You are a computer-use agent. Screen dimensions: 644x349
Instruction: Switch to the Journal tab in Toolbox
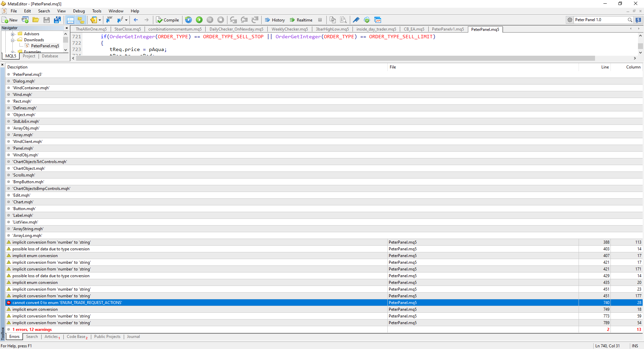click(133, 337)
